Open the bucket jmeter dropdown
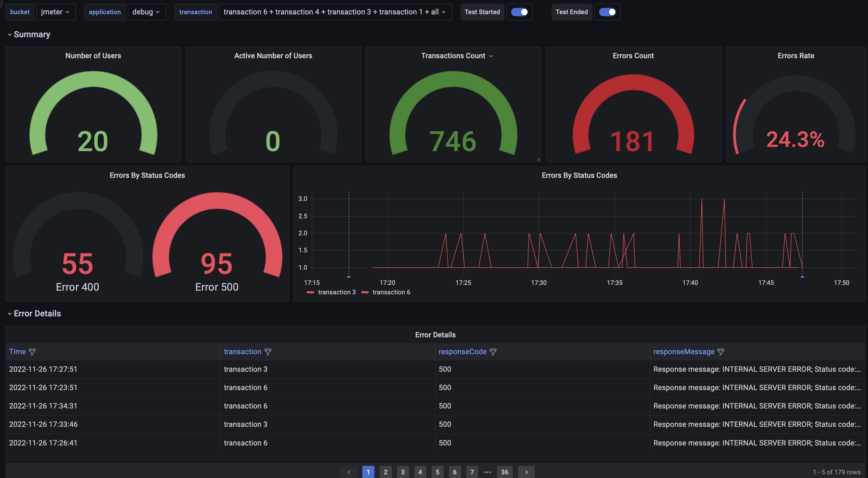Image resolution: width=868 pixels, height=478 pixels. [56, 12]
